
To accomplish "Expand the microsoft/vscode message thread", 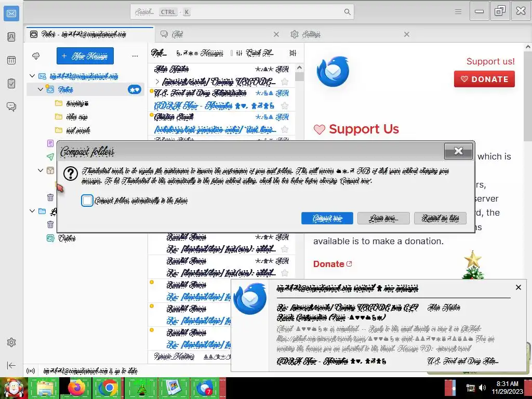I will (x=157, y=82).
